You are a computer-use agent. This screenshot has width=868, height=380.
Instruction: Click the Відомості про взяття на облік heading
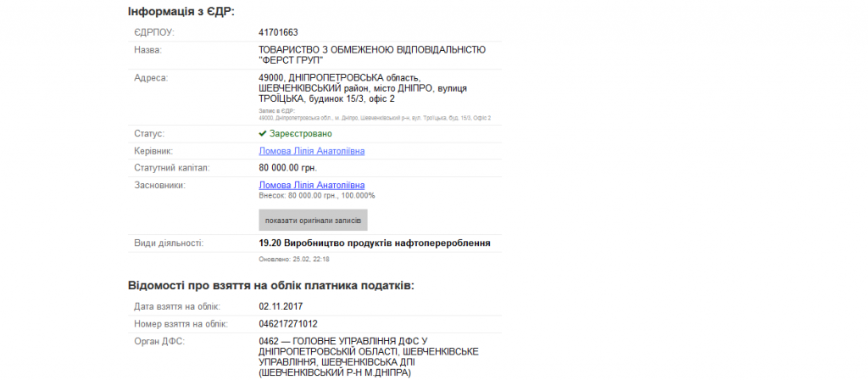(x=270, y=285)
